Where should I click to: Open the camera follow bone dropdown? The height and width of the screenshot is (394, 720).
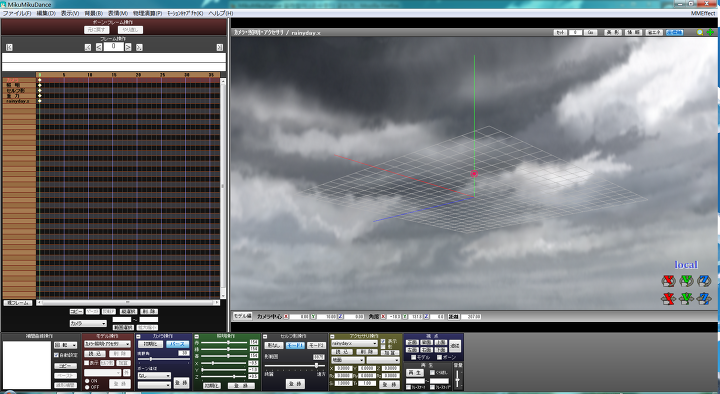pos(154,376)
